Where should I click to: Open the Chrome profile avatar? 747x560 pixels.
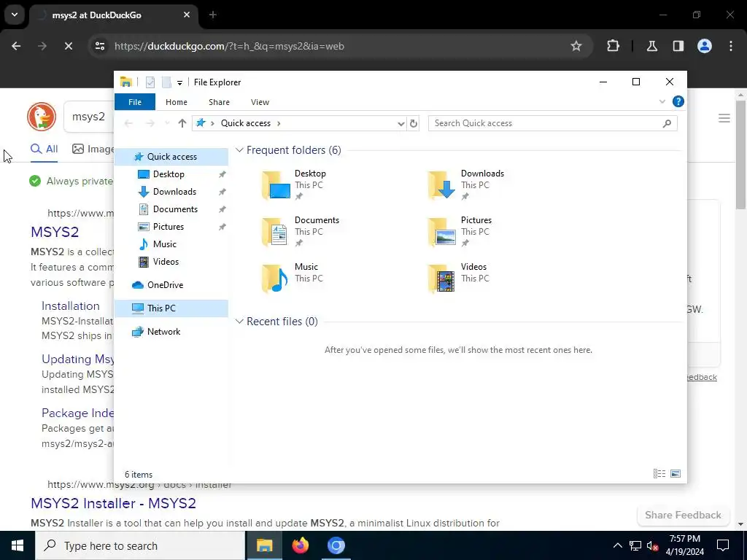[x=705, y=46]
